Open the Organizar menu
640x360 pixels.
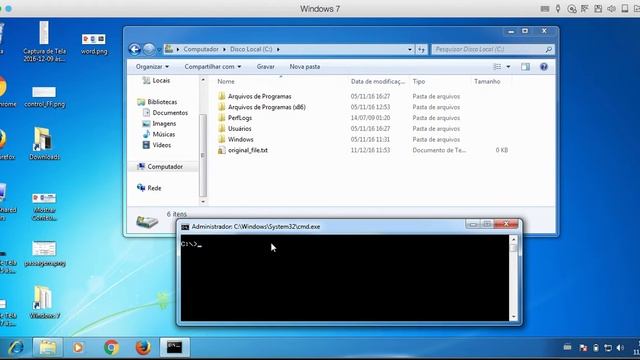click(152, 67)
